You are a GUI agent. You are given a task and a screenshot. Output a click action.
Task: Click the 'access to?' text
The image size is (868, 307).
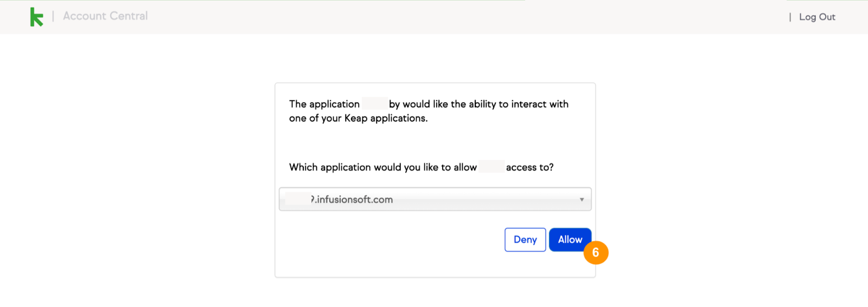coord(529,167)
